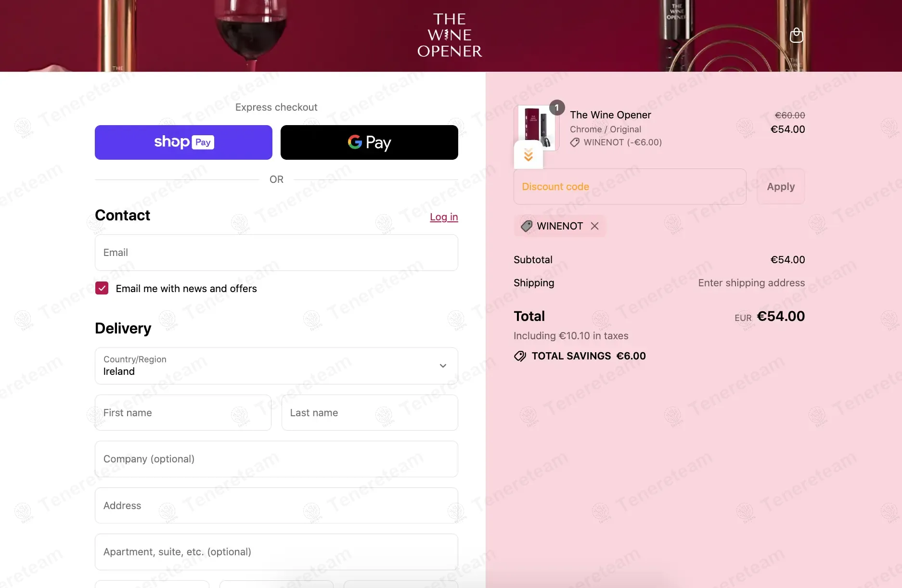Screen dimensions: 902x588
Task: Open the Country/Region dropdown
Action: pyautogui.click(x=276, y=366)
